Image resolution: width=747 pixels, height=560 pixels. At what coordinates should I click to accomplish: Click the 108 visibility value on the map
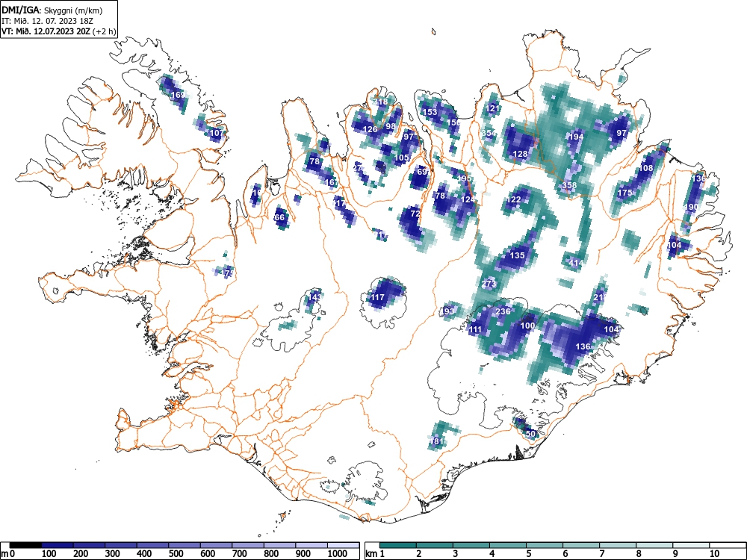(646, 168)
